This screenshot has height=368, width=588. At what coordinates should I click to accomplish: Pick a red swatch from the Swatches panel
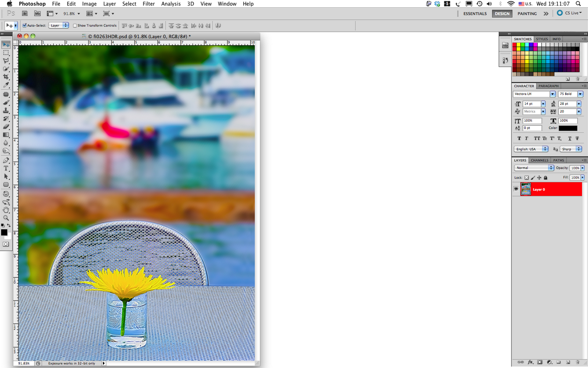point(515,45)
